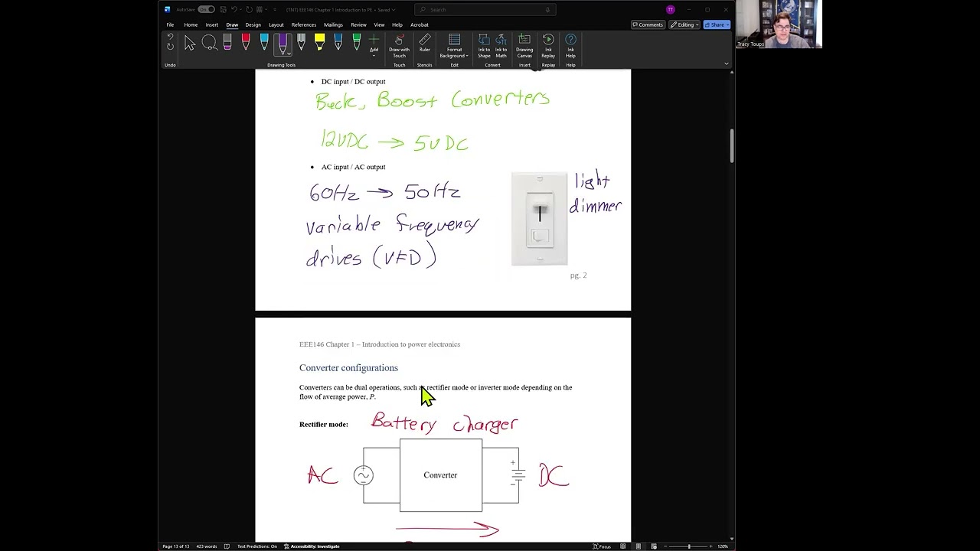Click the light dimmer switch image
980x551 pixels.
click(540, 219)
